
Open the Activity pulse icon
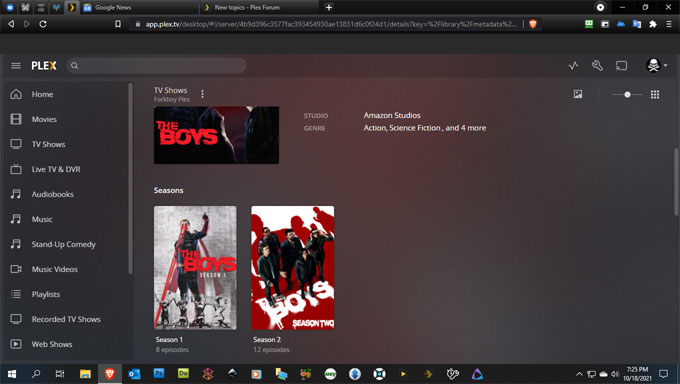(573, 66)
